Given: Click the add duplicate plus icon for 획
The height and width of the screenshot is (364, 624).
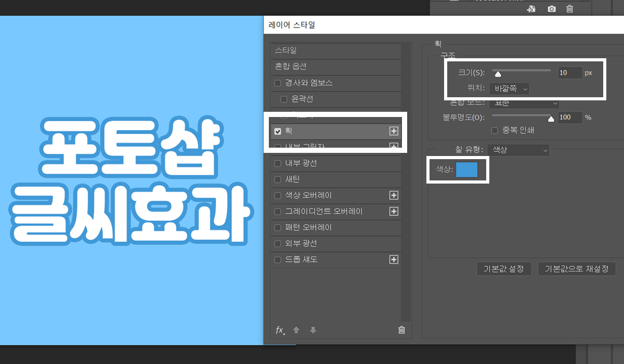Looking at the screenshot, I should click(x=394, y=131).
